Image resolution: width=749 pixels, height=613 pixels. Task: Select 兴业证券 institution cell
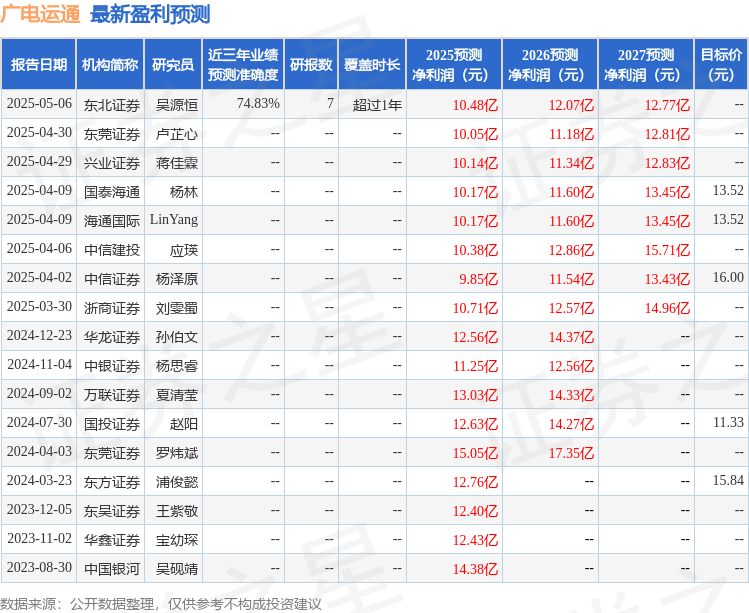tap(112, 163)
